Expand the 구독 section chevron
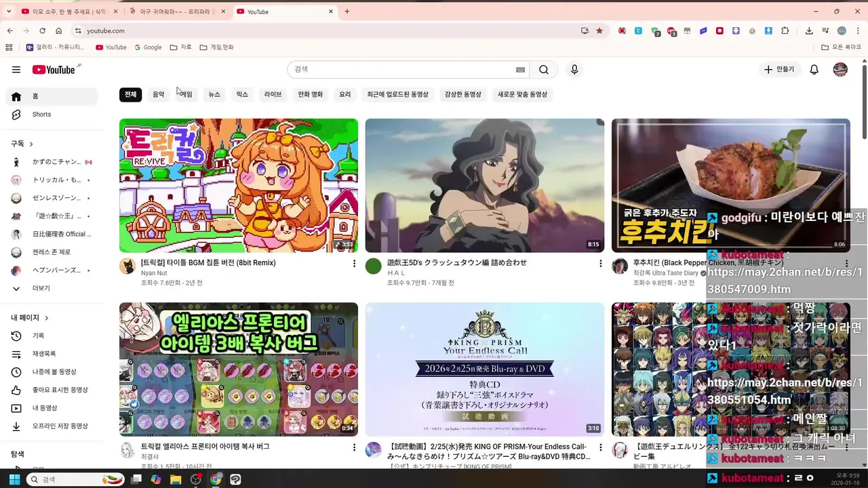868x488 pixels. [x=31, y=144]
